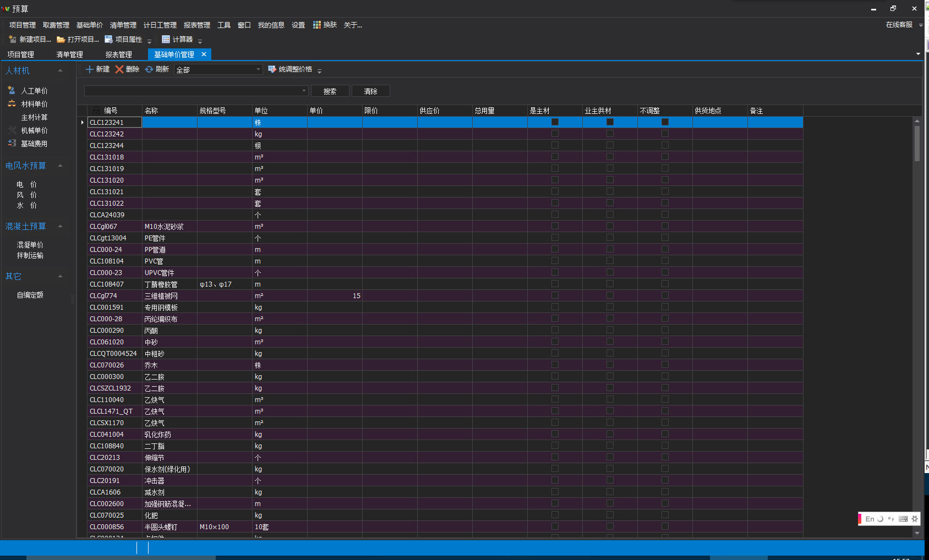Collapse the 人材机 sidebar section
The height and width of the screenshot is (560, 929).
(x=60, y=71)
